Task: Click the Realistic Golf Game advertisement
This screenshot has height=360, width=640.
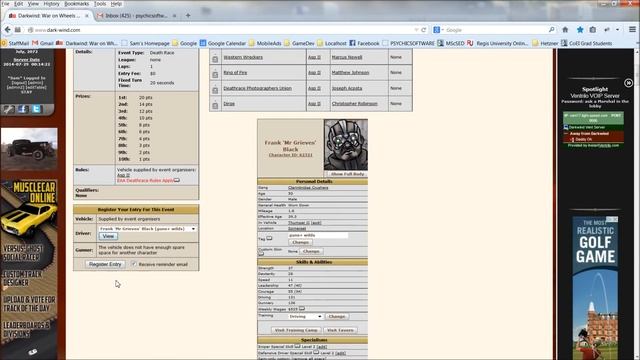Action: tap(595, 288)
